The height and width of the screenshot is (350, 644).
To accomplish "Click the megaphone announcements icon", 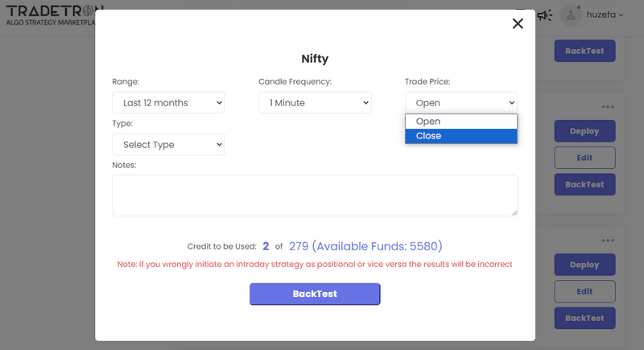I will 545,14.
